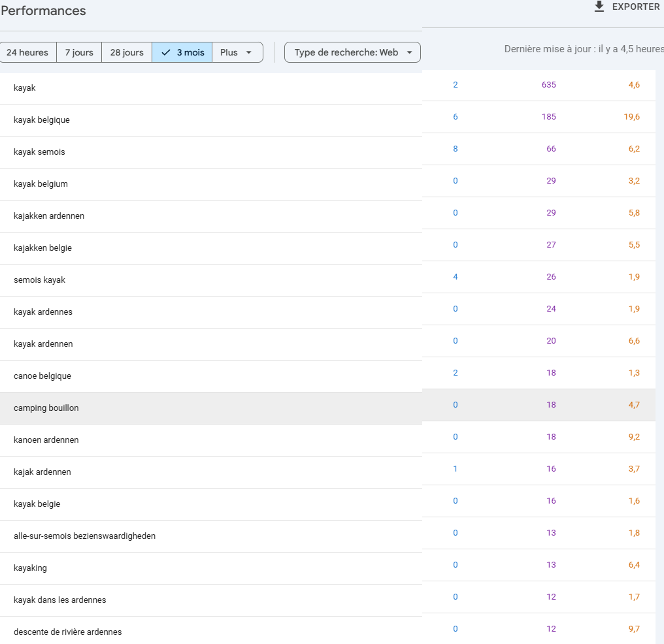Click the 'kajakken belgie' query
Screen dimensions: 664x644
[x=42, y=248]
